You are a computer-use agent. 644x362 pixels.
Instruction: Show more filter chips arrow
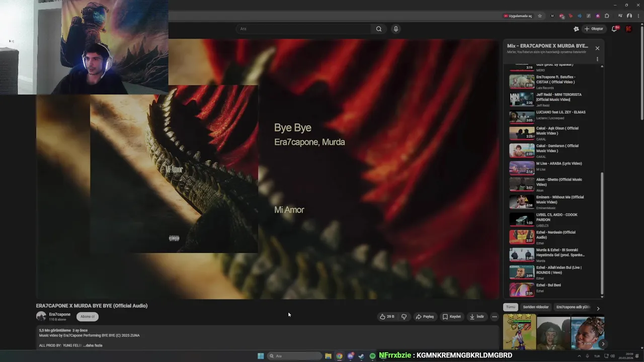[x=598, y=308]
